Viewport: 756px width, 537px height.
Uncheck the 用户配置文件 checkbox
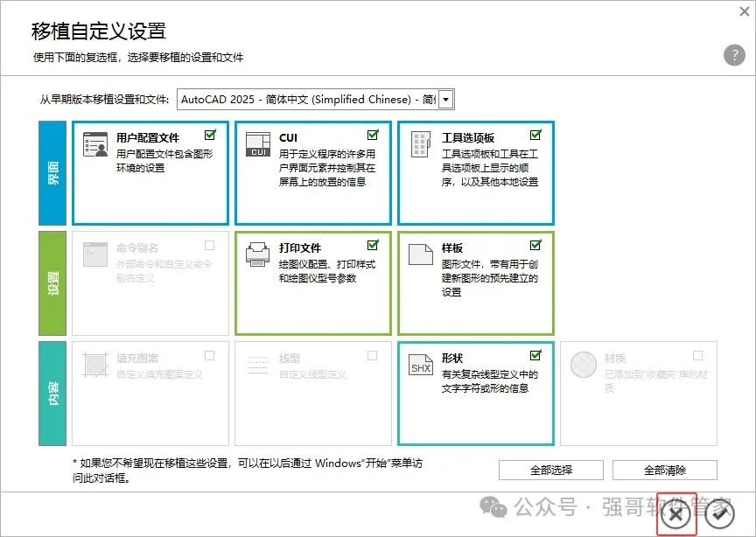(x=210, y=135)
